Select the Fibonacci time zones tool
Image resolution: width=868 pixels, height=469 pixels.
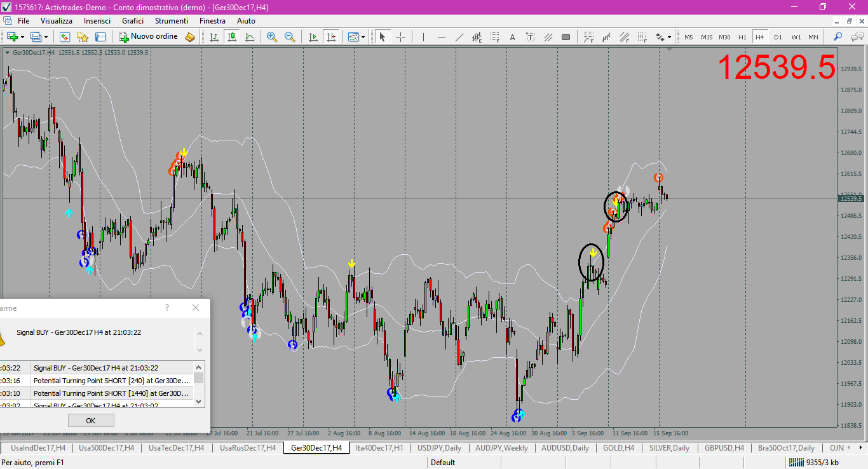642,37
